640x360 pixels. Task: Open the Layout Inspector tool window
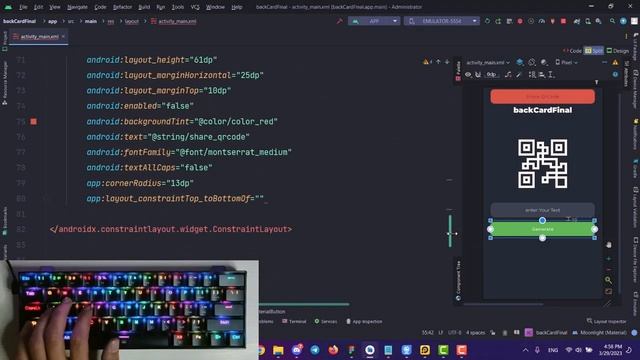click(607, 321)
